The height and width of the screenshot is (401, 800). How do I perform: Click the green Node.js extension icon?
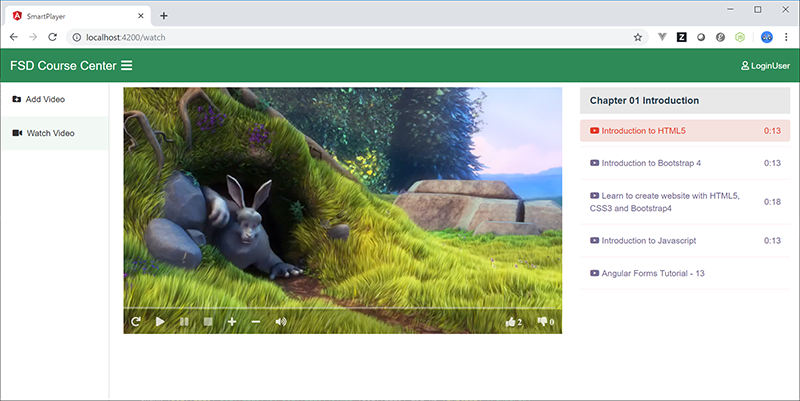[x=740, y=37]
